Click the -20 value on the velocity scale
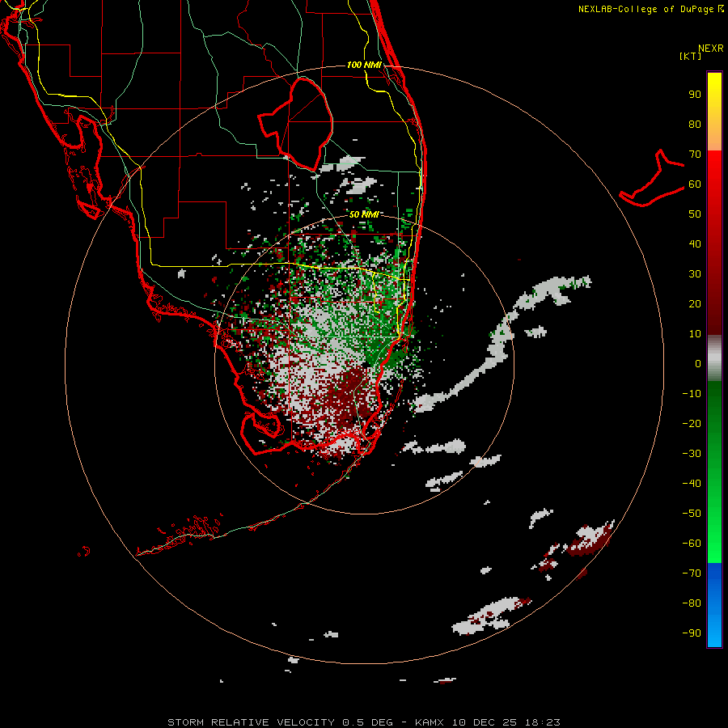728x728 pixels. pos(692,424)
